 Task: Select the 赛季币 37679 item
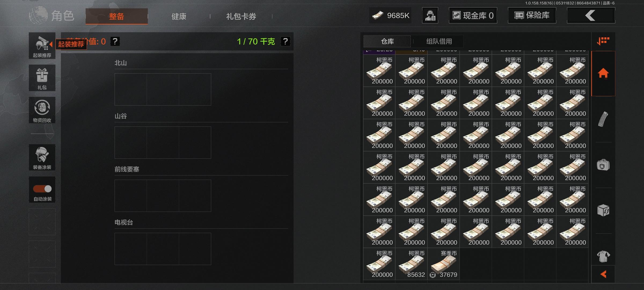[444, 264]
